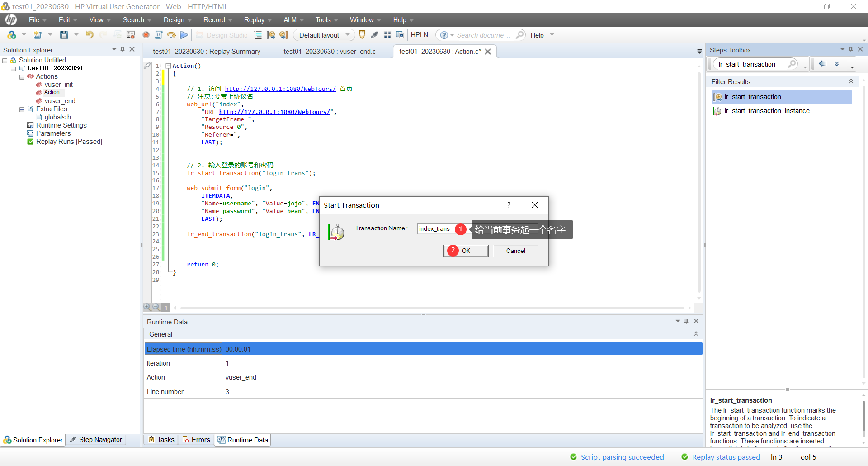Click Cancel in Start Transaction dialog
The width and height of the screenshot is (868, 466).
pyautogui.click(x=516, y=251)
